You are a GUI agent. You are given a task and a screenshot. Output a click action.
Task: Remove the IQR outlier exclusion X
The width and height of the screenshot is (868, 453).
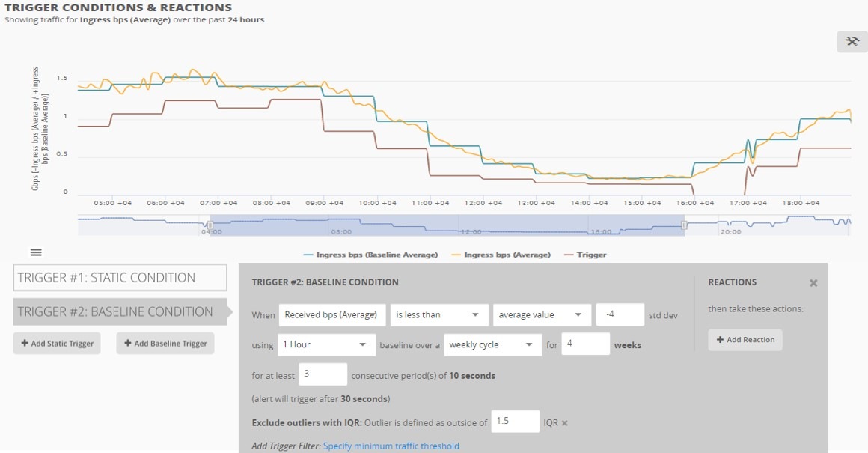coord(565,423)
